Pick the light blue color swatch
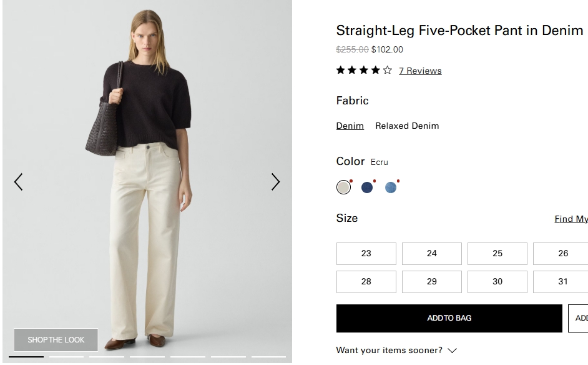 (x=391, y=187)
